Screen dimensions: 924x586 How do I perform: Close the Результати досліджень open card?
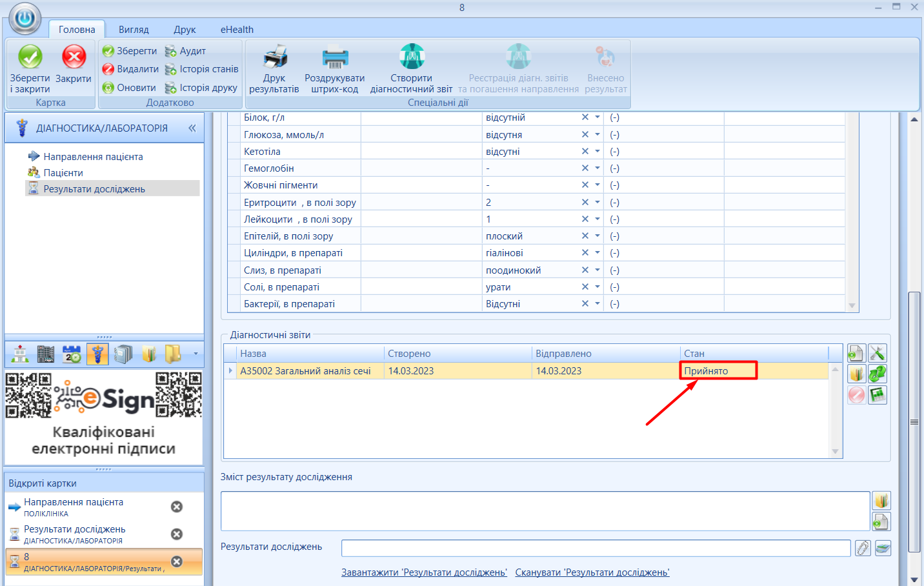(177, 534)
